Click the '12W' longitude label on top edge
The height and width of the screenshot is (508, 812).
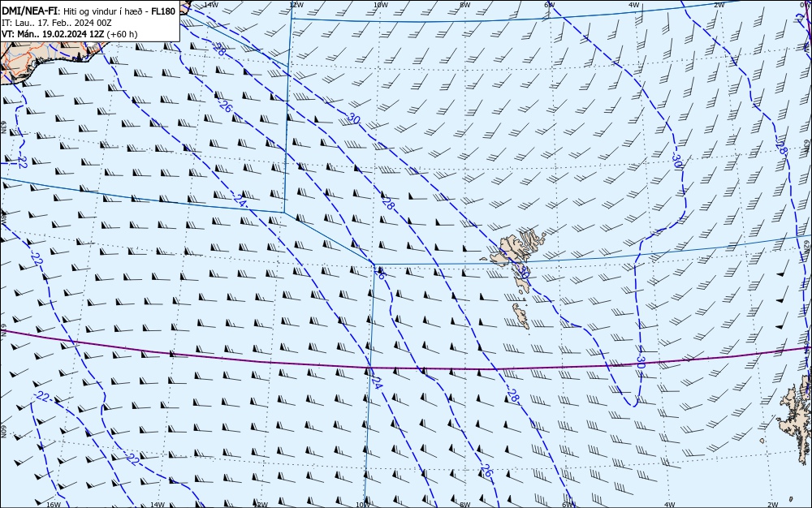click(x=296, y=4)
